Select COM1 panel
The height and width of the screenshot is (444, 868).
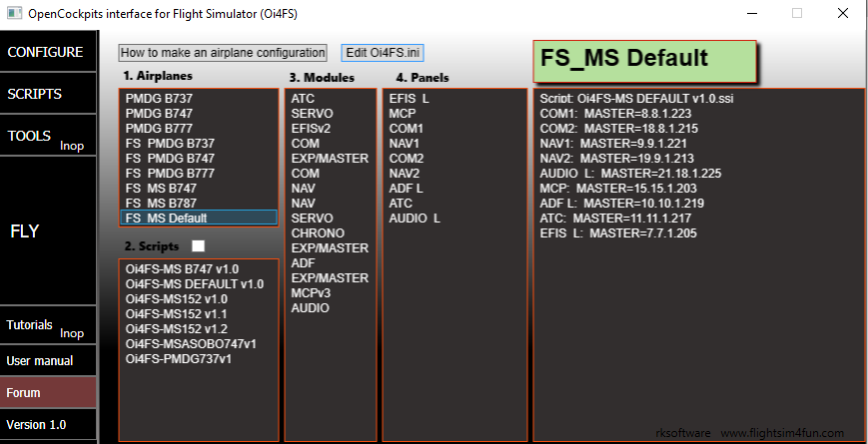(x=454, y=129)
